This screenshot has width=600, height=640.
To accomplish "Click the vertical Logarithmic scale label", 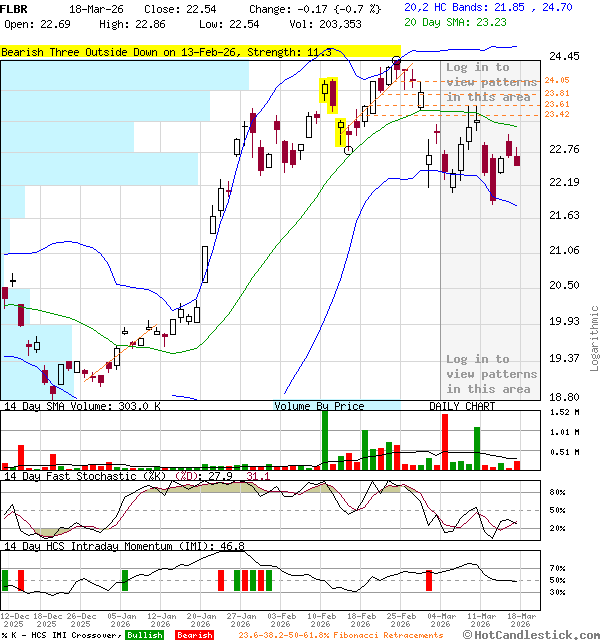I will click(594, 330).
